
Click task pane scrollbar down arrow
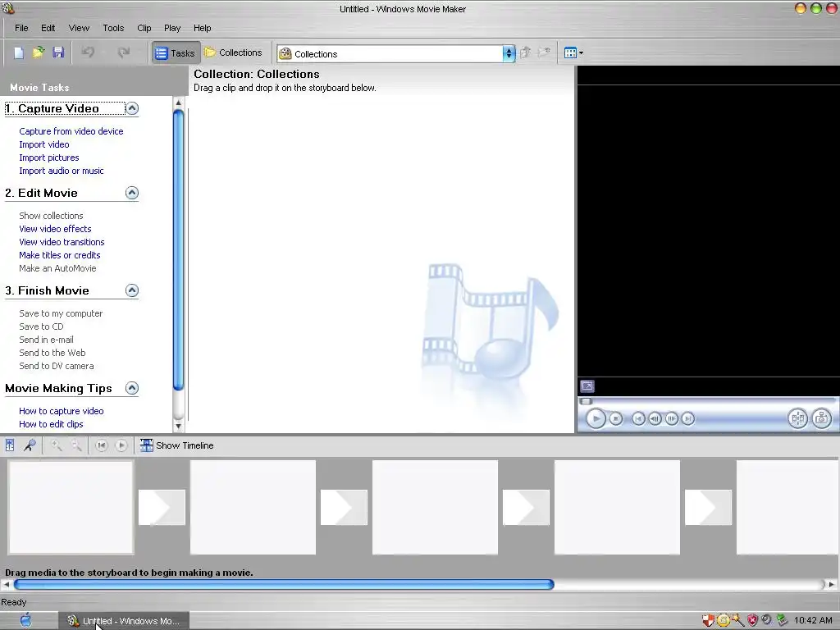pos(178,427)
